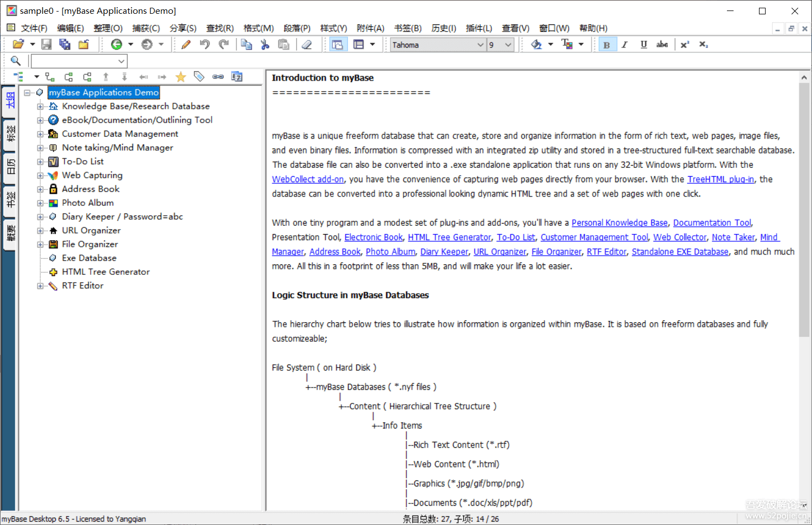
Task: Click the content pane vertical scrollbar thumb
Action: click(x=804, y=210)
